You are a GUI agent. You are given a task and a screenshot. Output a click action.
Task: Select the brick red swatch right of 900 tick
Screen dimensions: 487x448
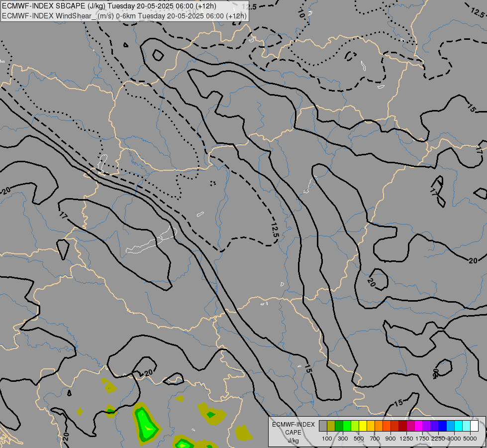[x=395, y=426]
